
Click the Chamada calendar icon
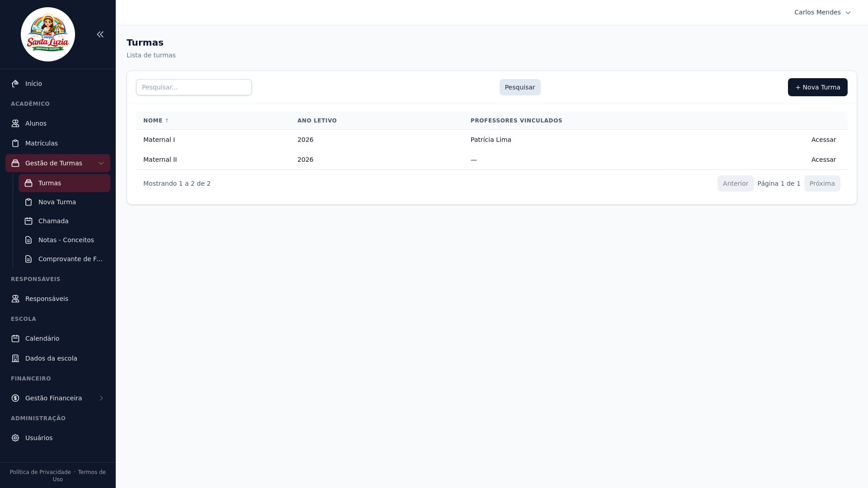28,221
